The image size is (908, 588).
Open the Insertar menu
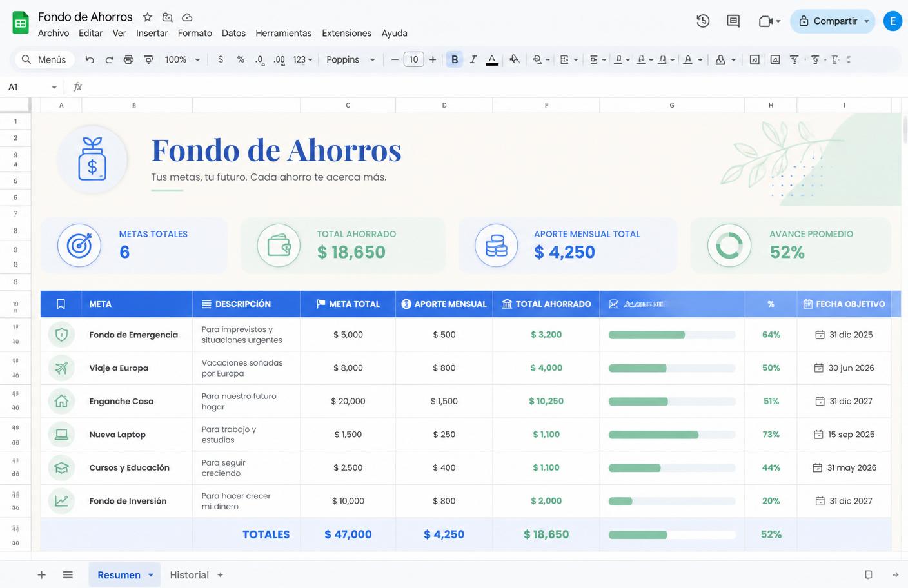152,33
